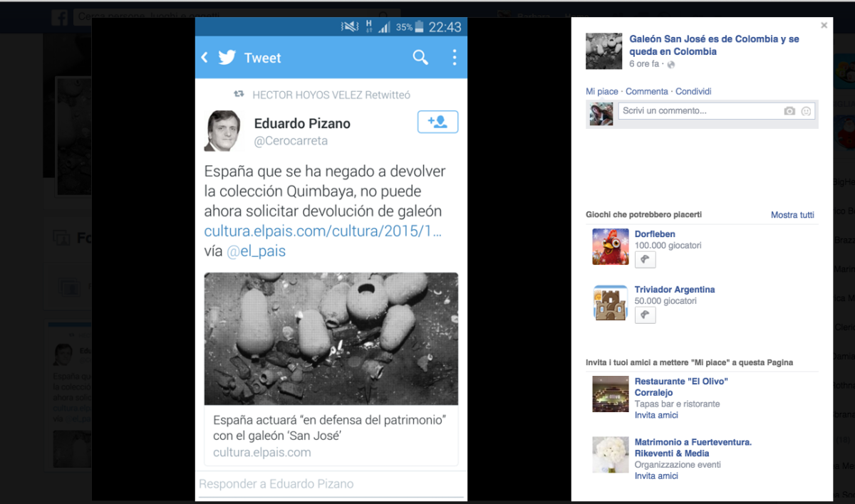The height and width of the screenshot is (504, 855).
Task: Open Twitter search with the magnifier icon
Action: coord(420,58)
